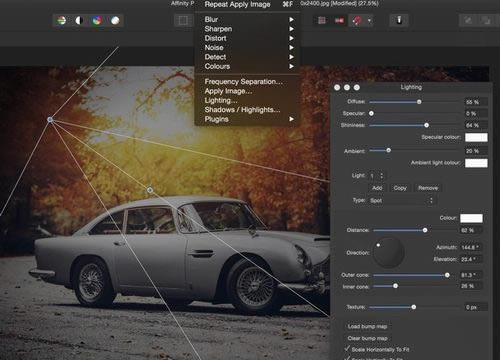
Task: Click the Shininess percentage field
Action: point(476,125)
